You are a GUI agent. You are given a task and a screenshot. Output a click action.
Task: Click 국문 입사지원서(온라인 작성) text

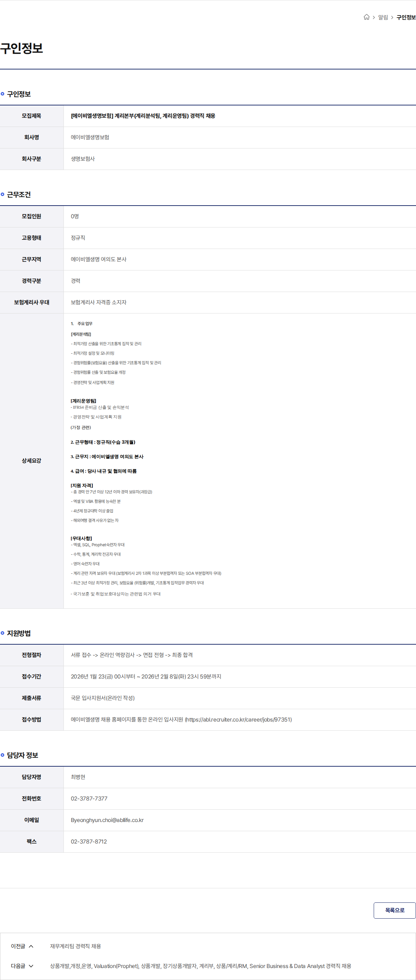103,698
